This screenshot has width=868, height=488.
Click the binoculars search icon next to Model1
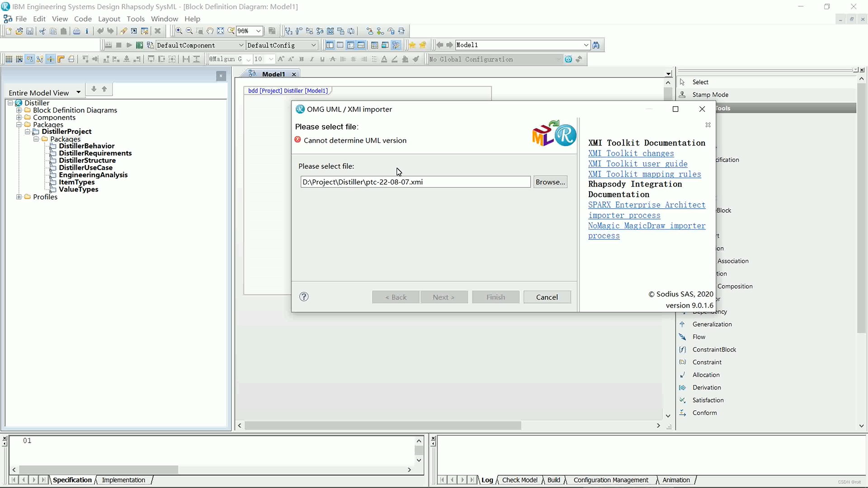pyautogui.click(x=596, y=45)
